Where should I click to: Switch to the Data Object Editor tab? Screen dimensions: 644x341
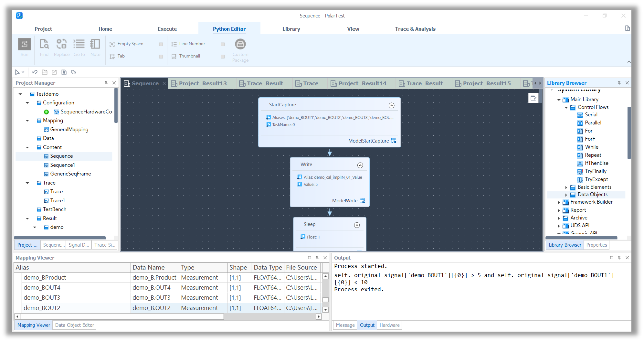click(x=74, y=325)
